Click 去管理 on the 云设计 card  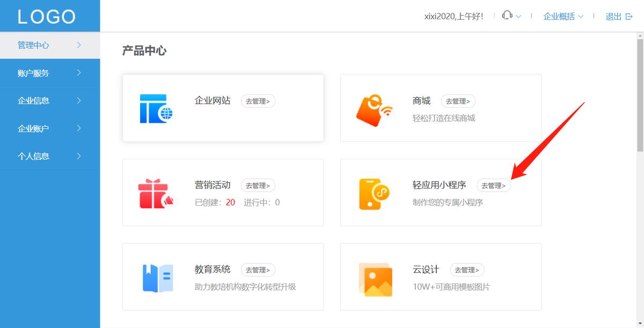[x=467, y=270]
